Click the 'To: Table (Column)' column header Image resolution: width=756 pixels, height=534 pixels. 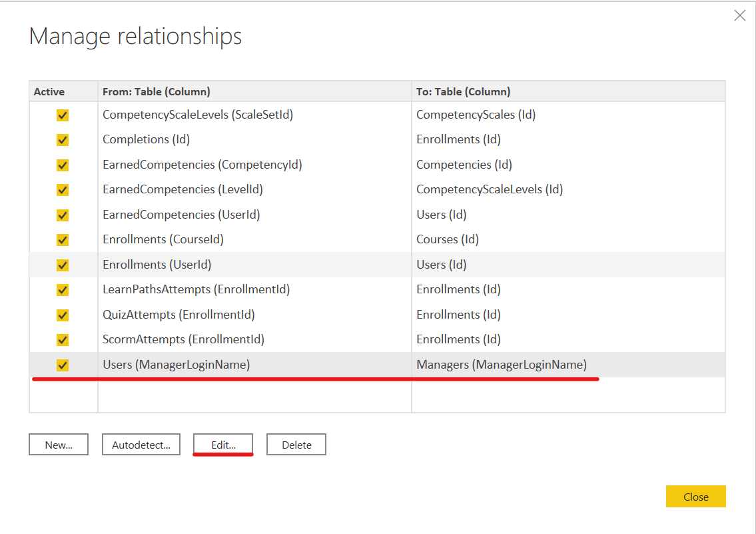(x=464, y=91)
